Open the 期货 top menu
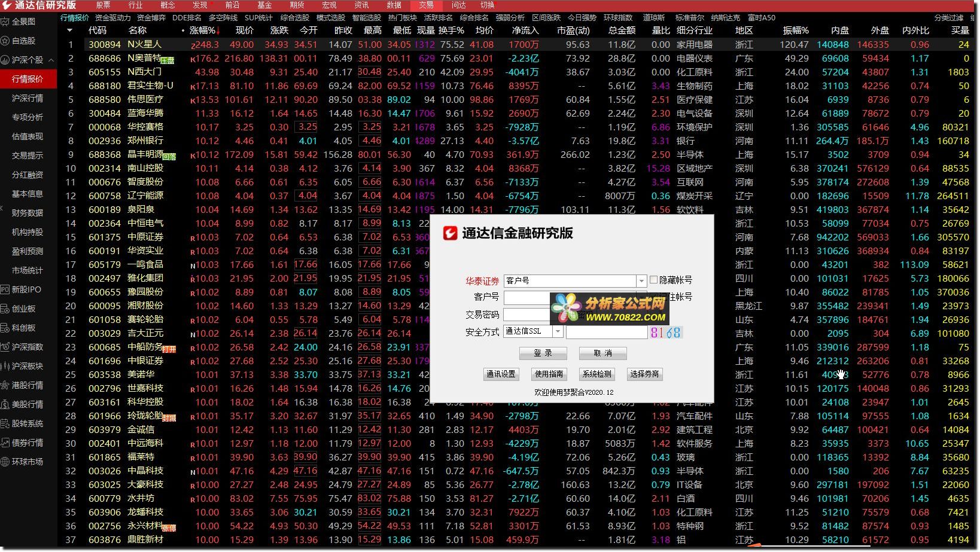Viewport: 980px width, 552px height. point(297,5)
